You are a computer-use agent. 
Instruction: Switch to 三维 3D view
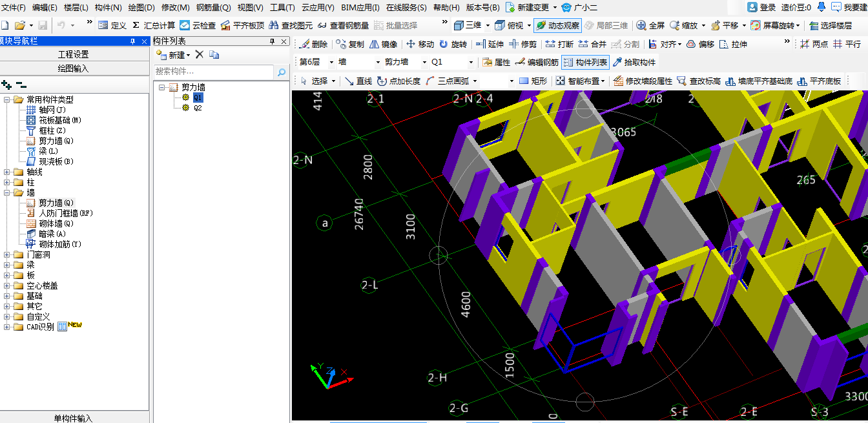point(468,25)
